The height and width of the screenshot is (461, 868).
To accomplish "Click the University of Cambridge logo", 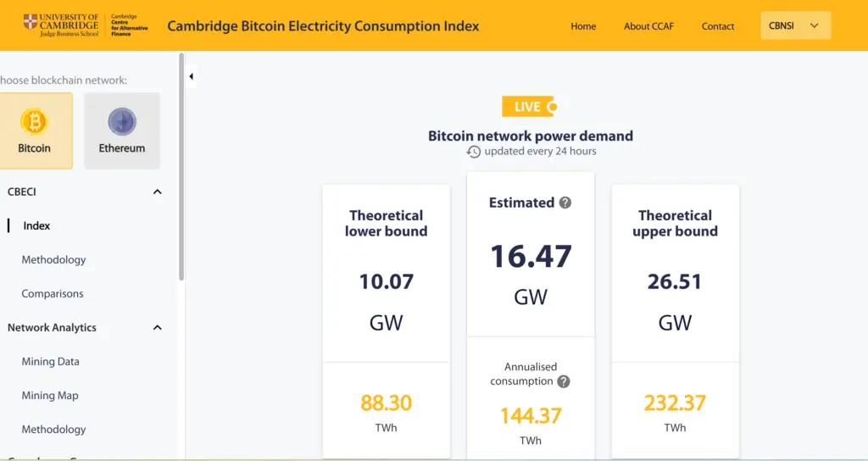I will [61, 25].
